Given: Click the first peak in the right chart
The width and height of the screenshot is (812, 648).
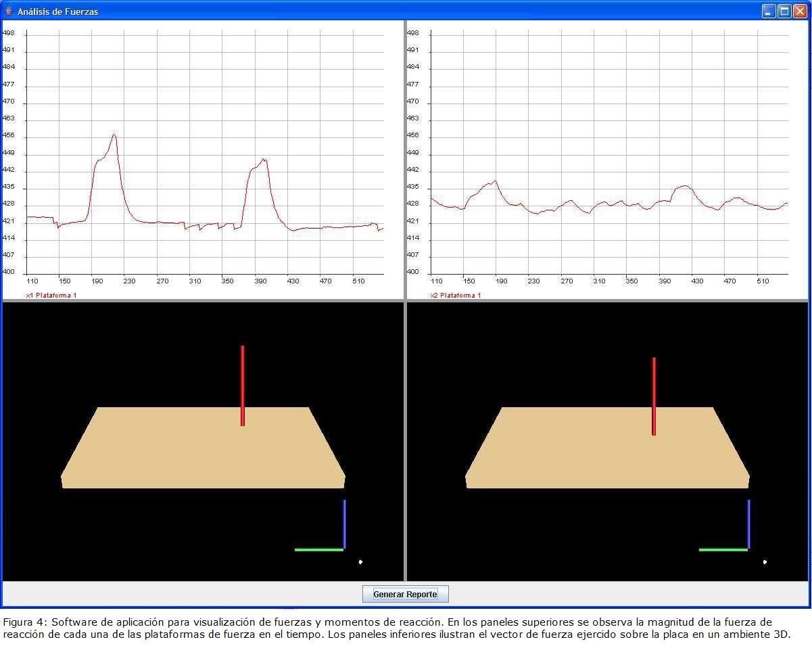Looking at the screenshot, I should click(x=495, y=181).
